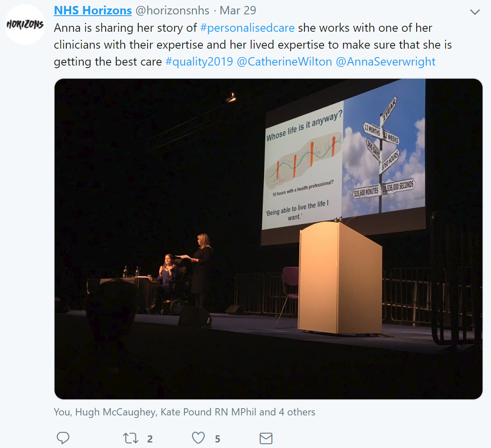Open the @CatherineWilton mention
This screenshot has width=491, height=448.
pyautogui.click(x=284, y=62)
